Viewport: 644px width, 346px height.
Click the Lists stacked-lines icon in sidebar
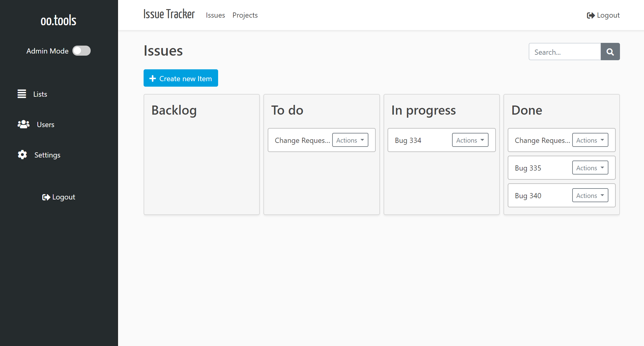coord(22,94)
